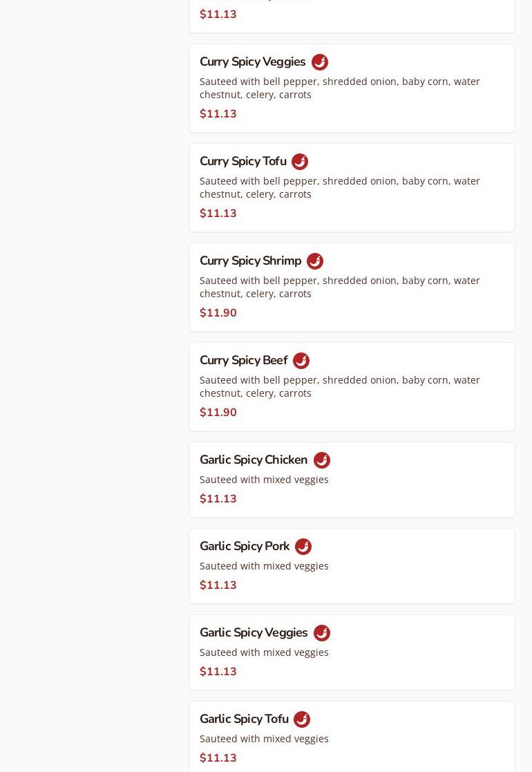Open Garlic Spicy Chicken item
The width and height of the screenshot is (532, 772).
[254, 460]
